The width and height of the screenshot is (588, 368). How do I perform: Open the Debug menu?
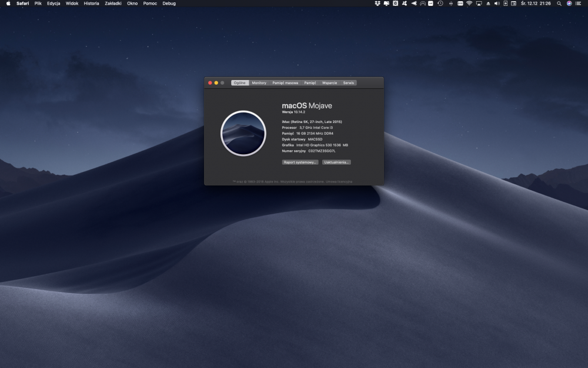[169, 4]
